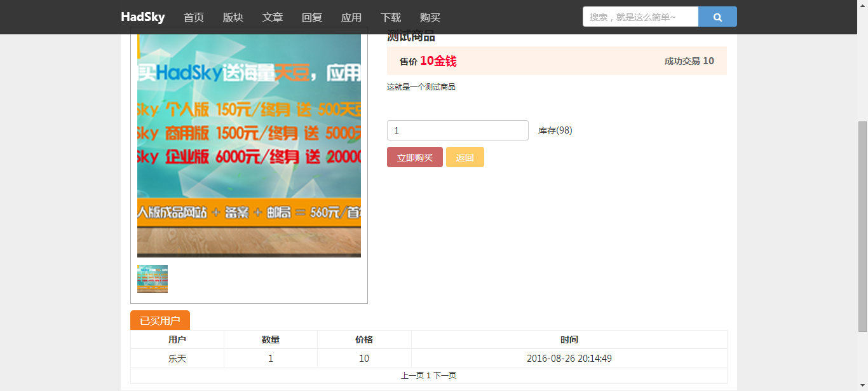This screenshot has height=391, width=868.
Task: Open the 文章 menu item
Action: click(x=273, y=18)
